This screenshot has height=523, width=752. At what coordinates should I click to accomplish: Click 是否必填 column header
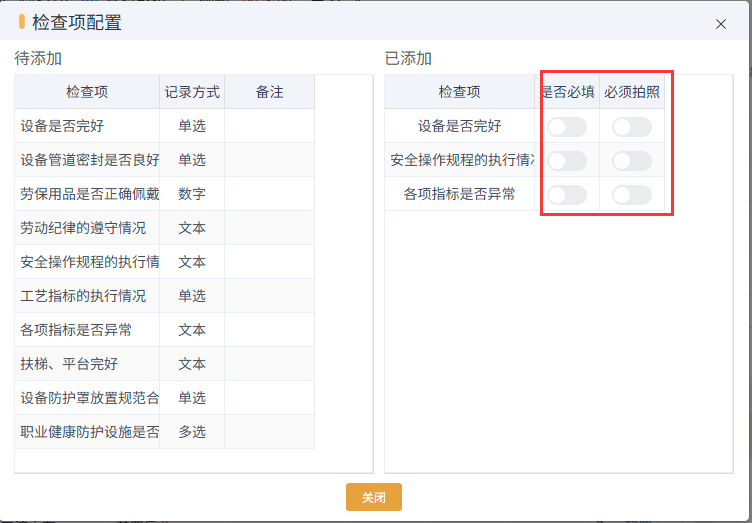pos(567,92)
